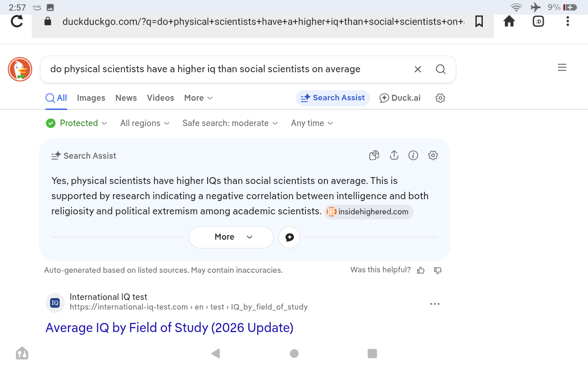The width and height of the screenshot is (588, 368).
Task: Give thumbs down to the answer
Action: pos(438,270)
